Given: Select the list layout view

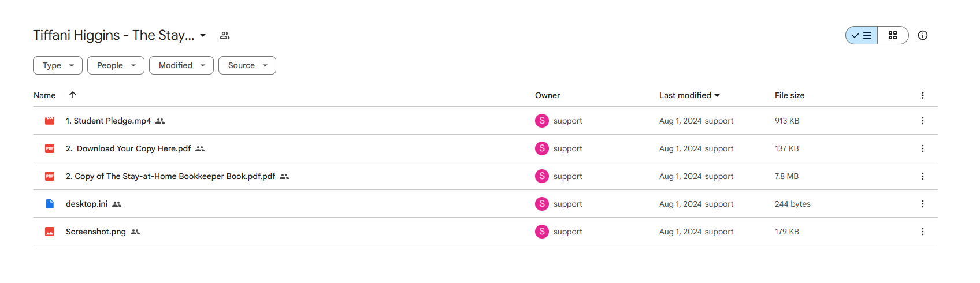Looking at the screenshot, I should [862, 35].
